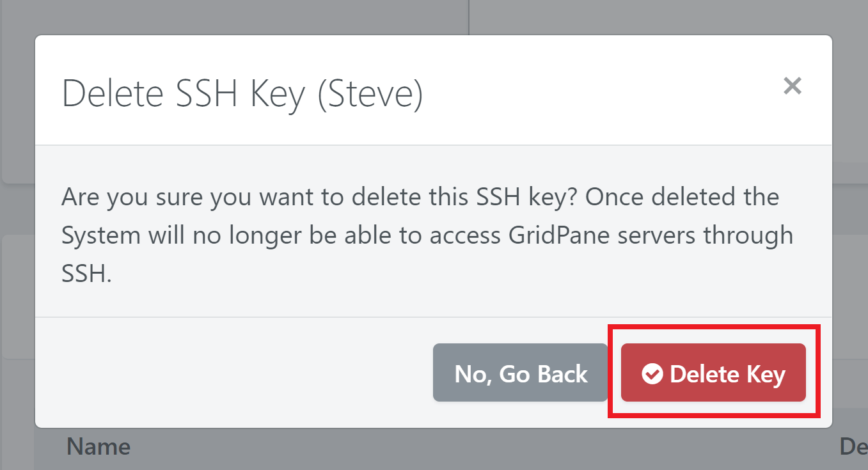Dismiss the modal via the dimmed backdrop above it

(x=434, y=16)
